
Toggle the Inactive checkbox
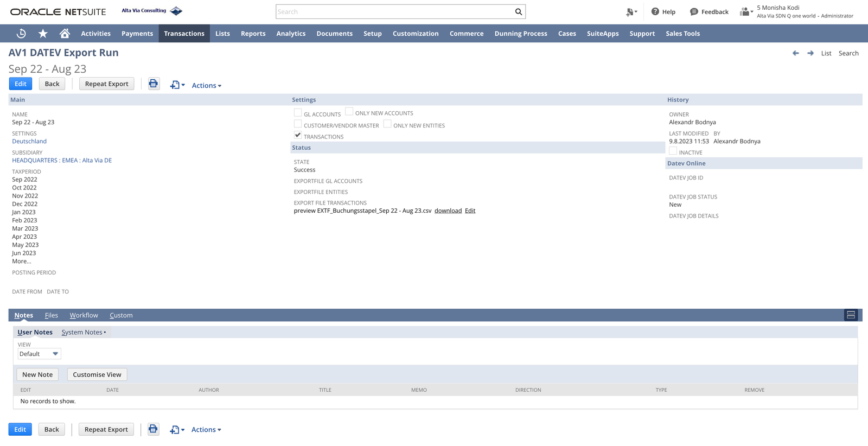673,151
